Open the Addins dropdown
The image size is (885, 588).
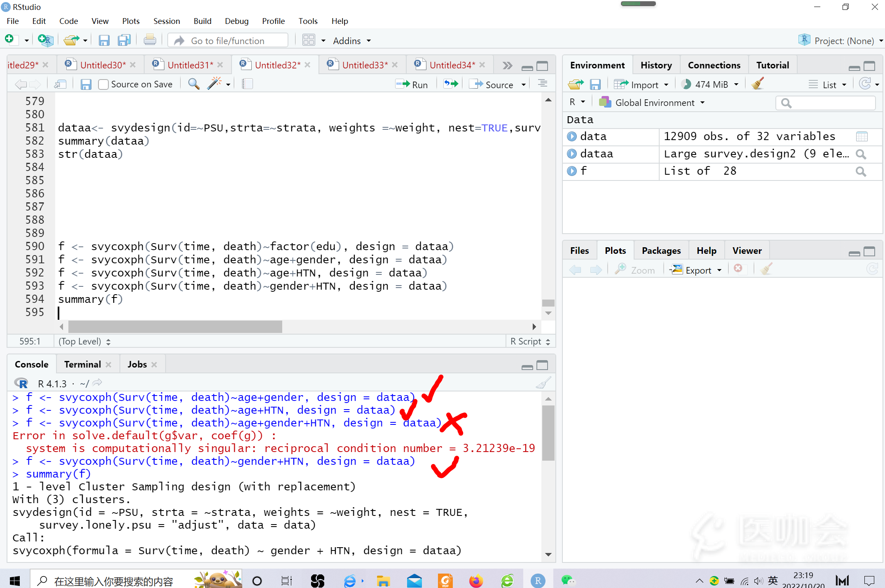click(352, 41)
